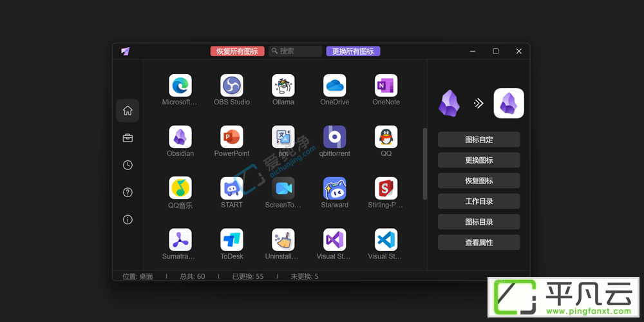Maximize the application window
Viewport: 644px width, 322px height.
coord(496,52)
